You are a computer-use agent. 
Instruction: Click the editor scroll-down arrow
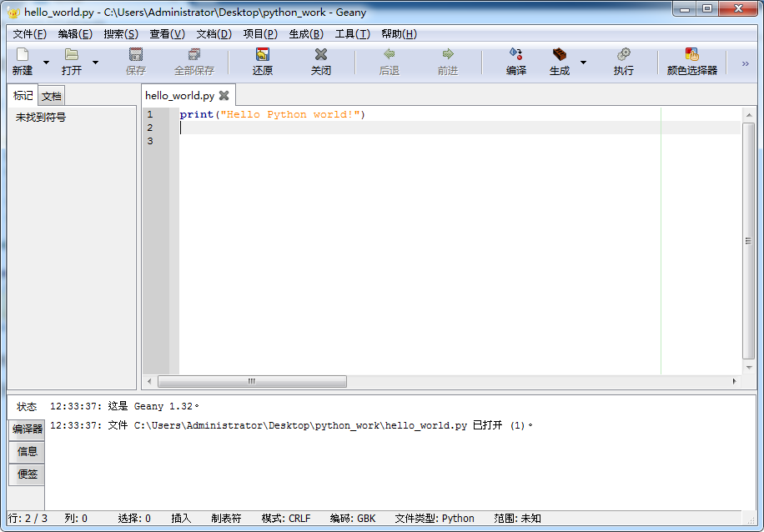(749, 368)
